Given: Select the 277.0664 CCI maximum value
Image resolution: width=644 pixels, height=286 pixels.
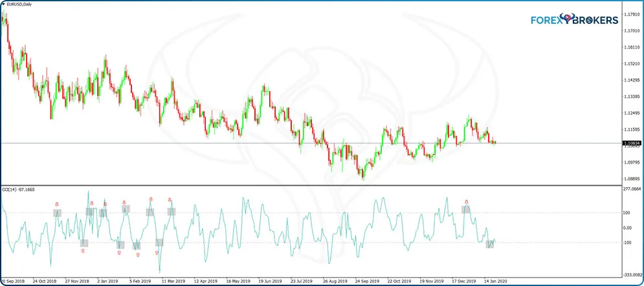Looking at the screenshot, I should 631,190.
